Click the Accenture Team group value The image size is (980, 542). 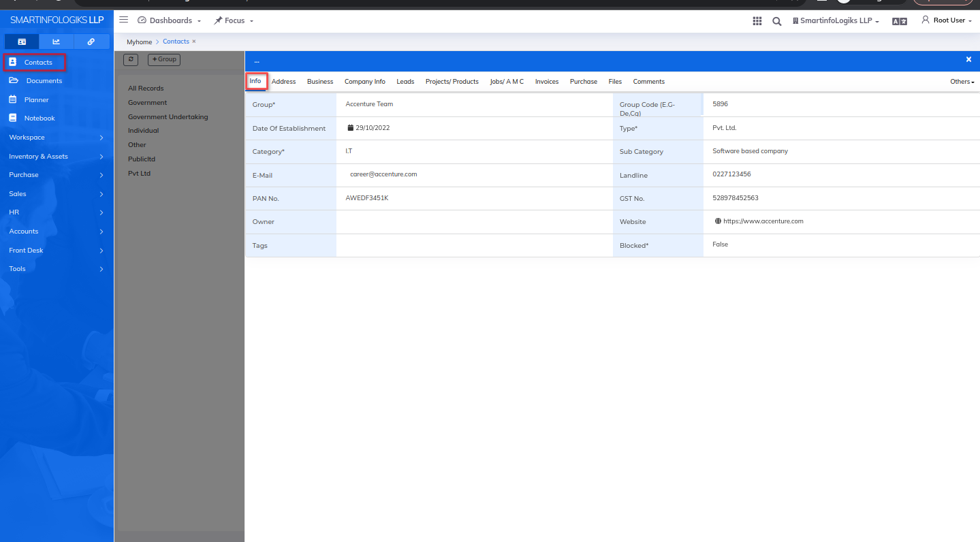(x=369, y=104)
